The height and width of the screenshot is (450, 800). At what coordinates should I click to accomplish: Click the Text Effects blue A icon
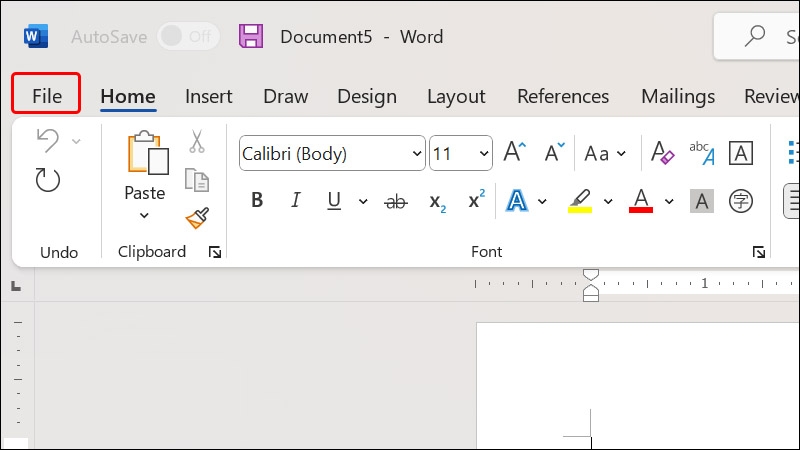click(516, 201)
